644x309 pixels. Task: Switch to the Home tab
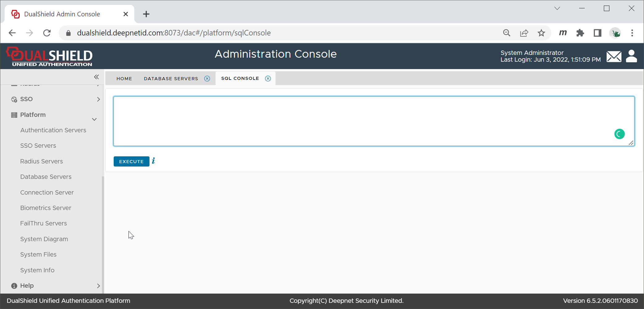(x=124, y=79)
